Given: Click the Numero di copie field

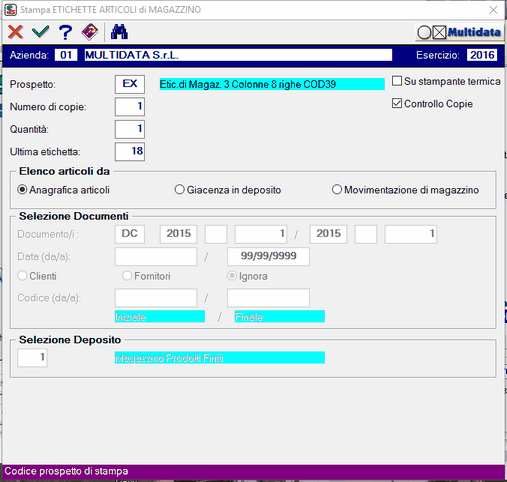Looking at the screenshot, I should [130, 107].
